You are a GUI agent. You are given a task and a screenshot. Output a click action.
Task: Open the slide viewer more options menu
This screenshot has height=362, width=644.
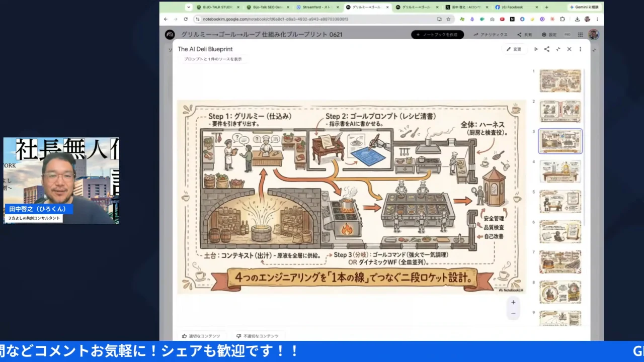click(x=580, y=49)
